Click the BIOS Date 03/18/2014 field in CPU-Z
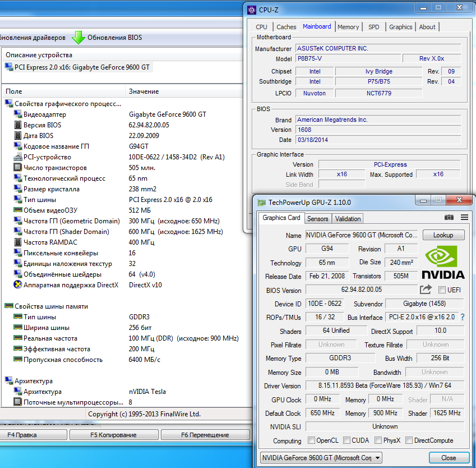Viewport: 476px width, 468px height. [378, 140]
